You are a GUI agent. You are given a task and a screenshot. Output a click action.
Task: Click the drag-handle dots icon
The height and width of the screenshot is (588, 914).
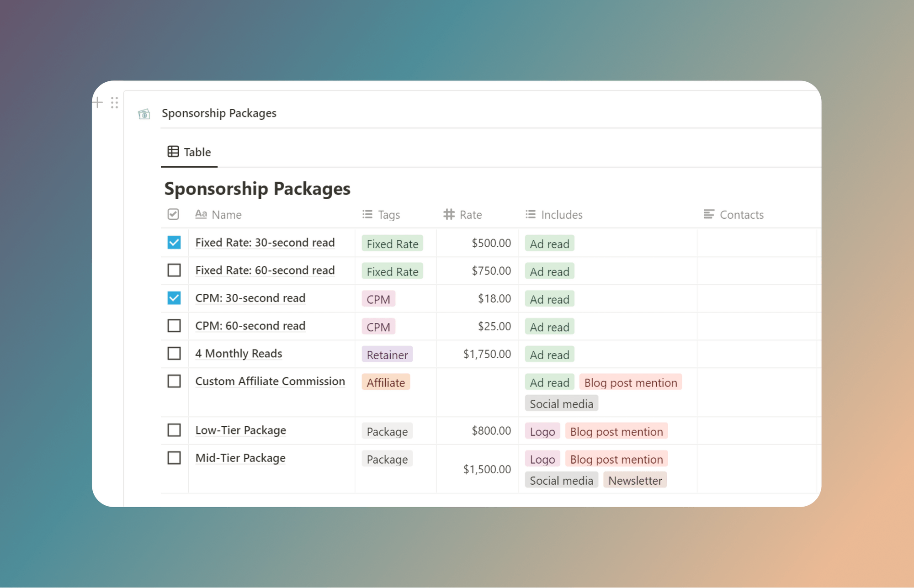click(114, 103)
